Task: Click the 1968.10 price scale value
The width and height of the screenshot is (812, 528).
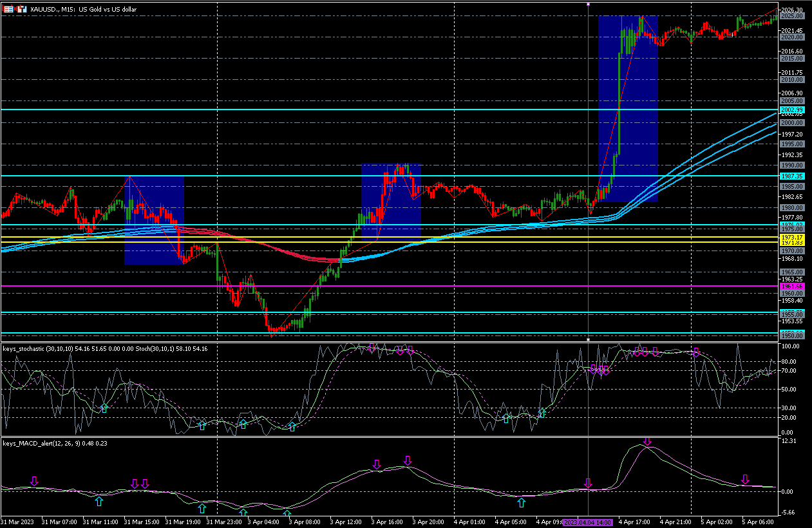Action: click(791, 259)
